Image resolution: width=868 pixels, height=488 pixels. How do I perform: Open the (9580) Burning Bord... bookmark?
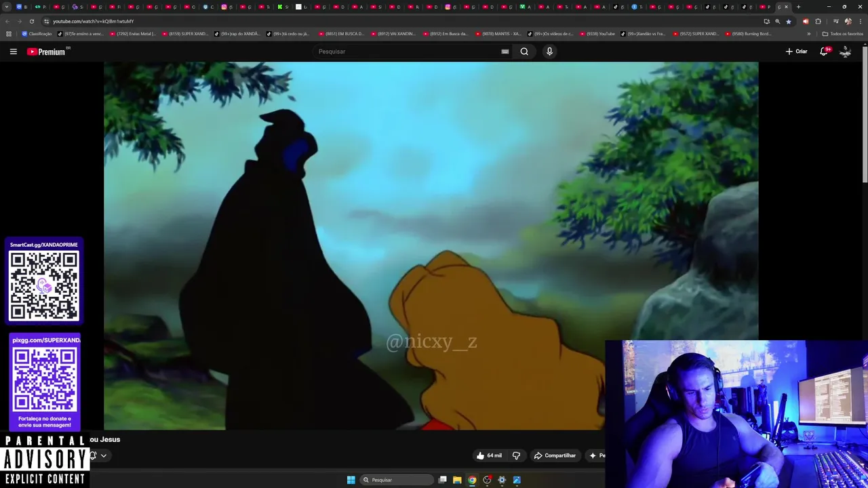pyautogui.click(x=748, y=34)
